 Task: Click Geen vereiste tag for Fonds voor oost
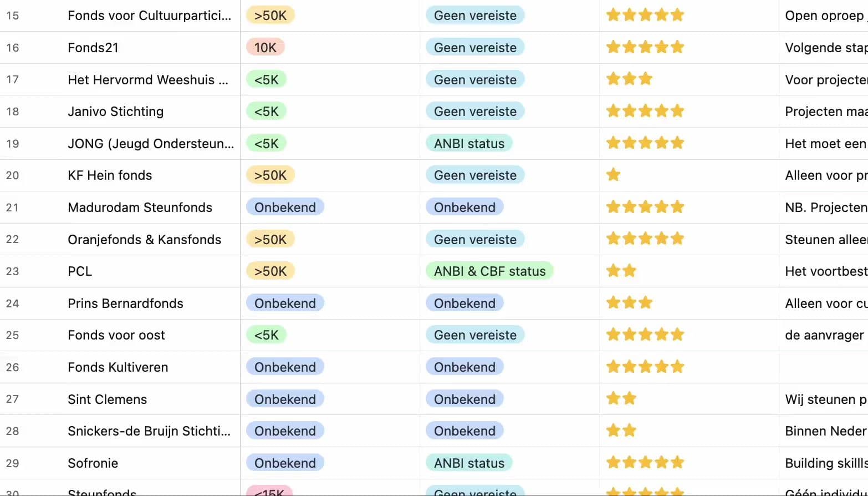[x=475, y=335]
